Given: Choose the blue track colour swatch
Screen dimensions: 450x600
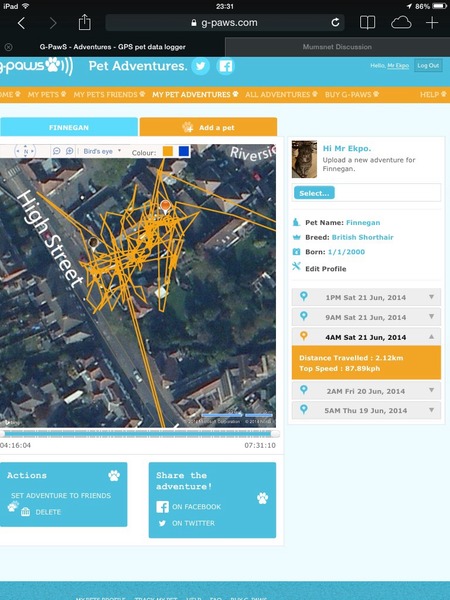Looking at the screenshot, I should (x=184, y=152).
